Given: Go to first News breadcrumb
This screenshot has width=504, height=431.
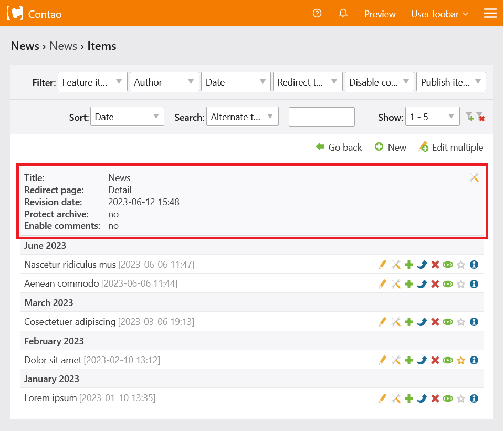Looking at the screenshot, I should point(25,46).
